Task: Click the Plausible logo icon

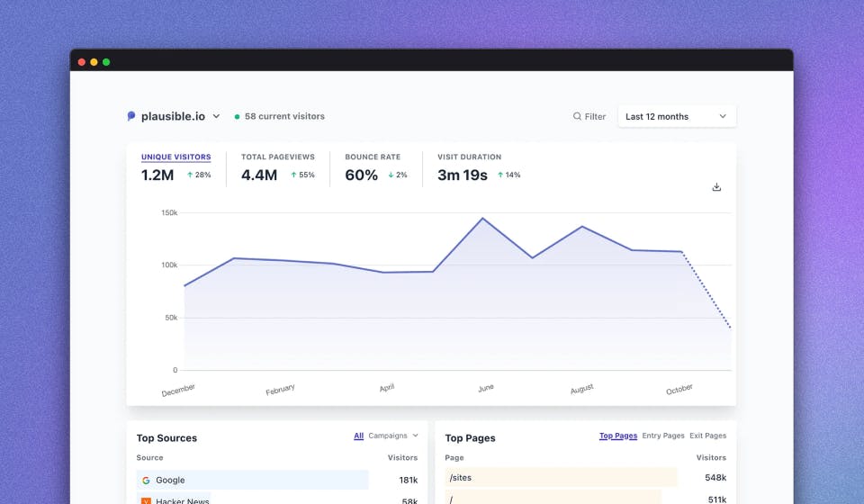Action: tap(131, 116)
